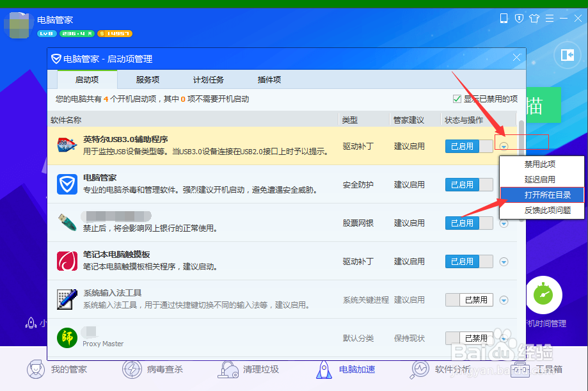Click the 电脑管家 shield icon in list
This screenshot has height=391, width=588.
[x=67, y=184]
